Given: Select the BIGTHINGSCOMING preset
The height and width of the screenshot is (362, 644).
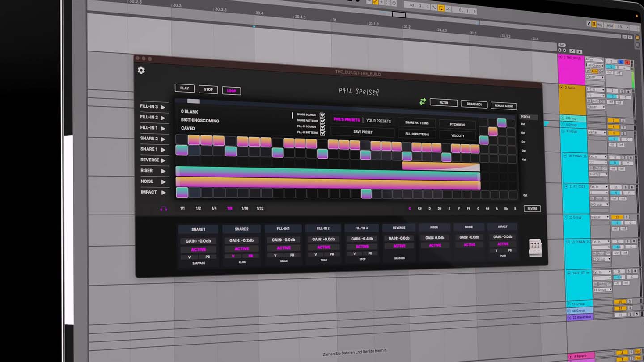Looking at the screenshot, I should coord(200,120).
